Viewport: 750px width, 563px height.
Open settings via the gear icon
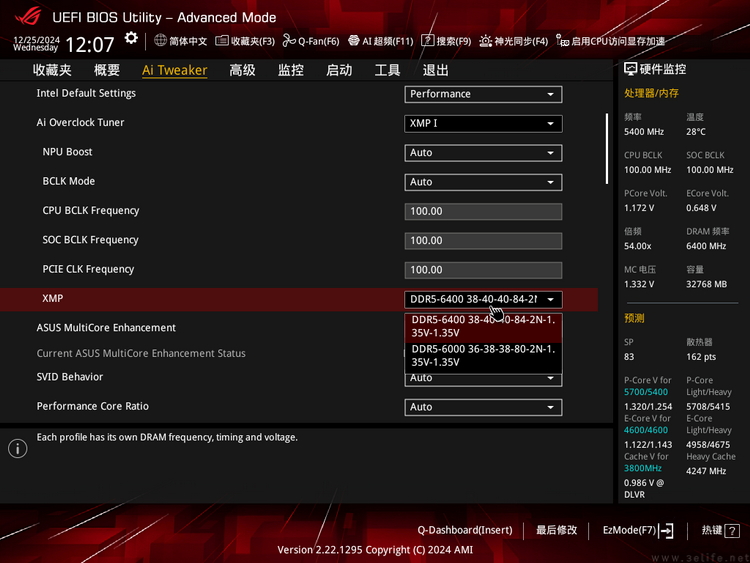pos(131,38)
